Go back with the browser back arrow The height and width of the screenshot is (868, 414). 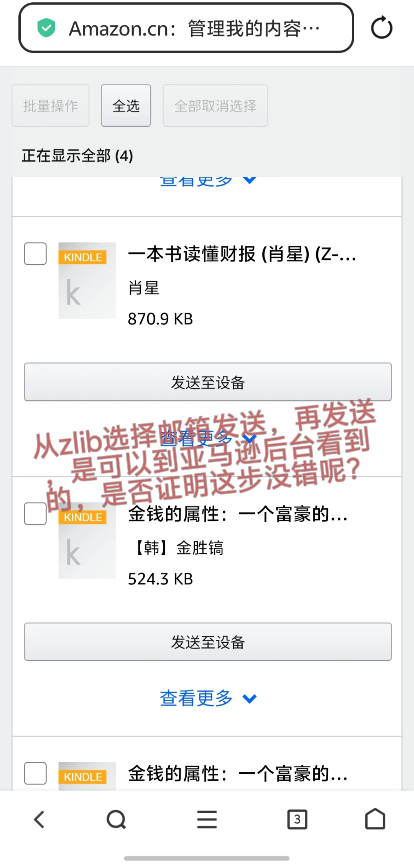pyautogui.click(x=39, y=819)
